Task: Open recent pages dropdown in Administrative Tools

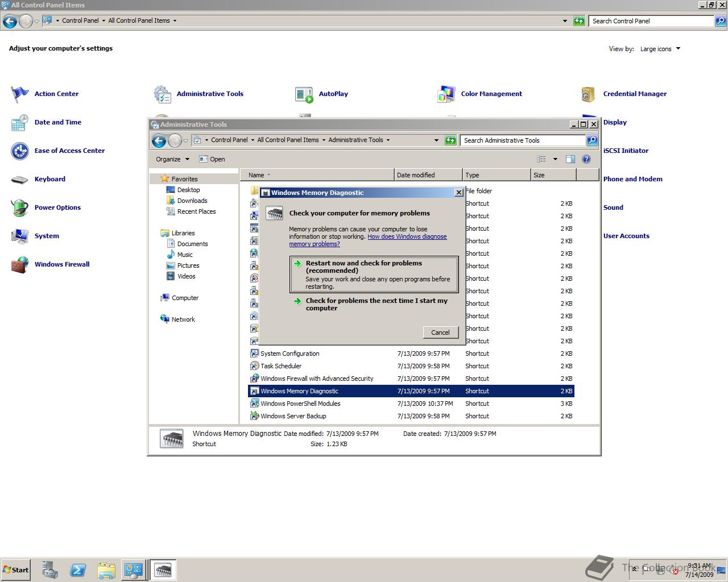Action: click(185, 140)
